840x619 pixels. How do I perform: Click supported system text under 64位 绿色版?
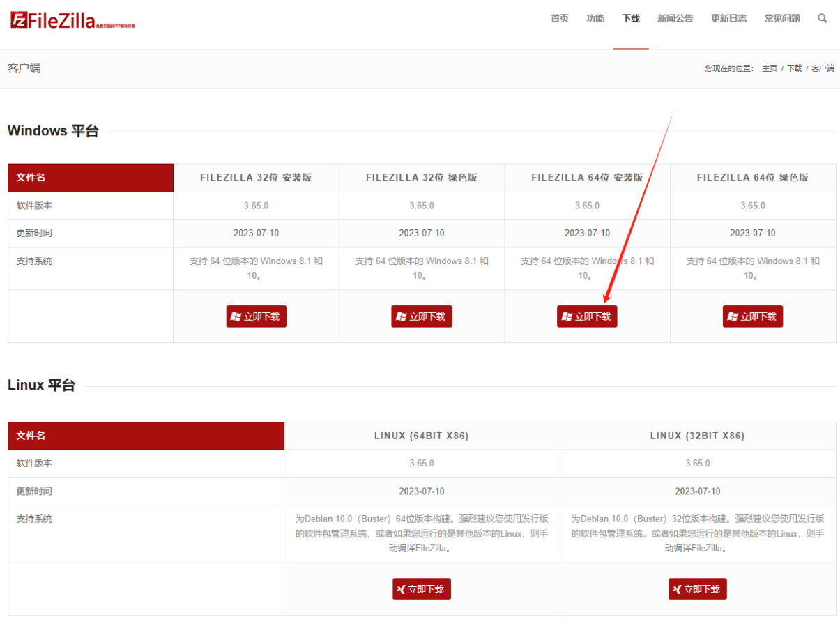point(753,268)
